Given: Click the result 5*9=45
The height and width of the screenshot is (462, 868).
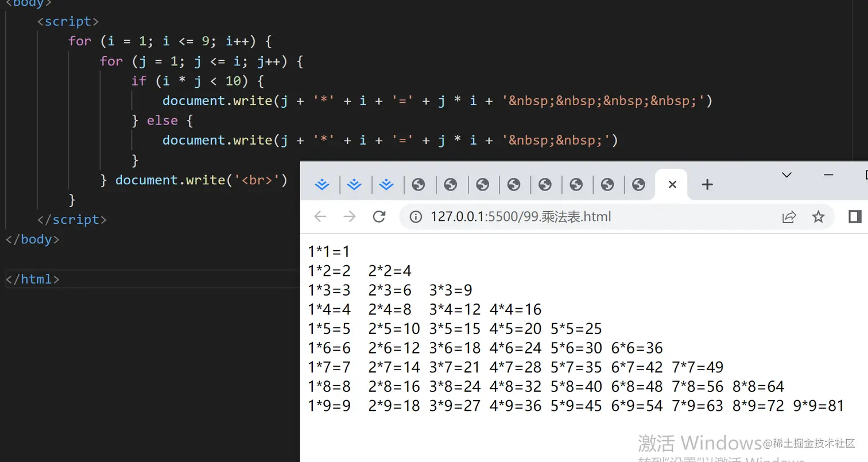Looking at the screenshot, I should tap(576, 406).
